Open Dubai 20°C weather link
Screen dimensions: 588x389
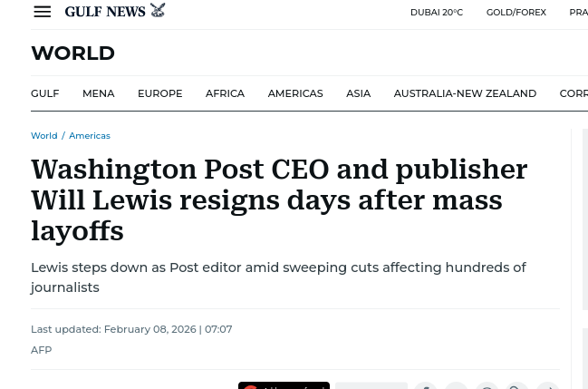pos(436,13)
